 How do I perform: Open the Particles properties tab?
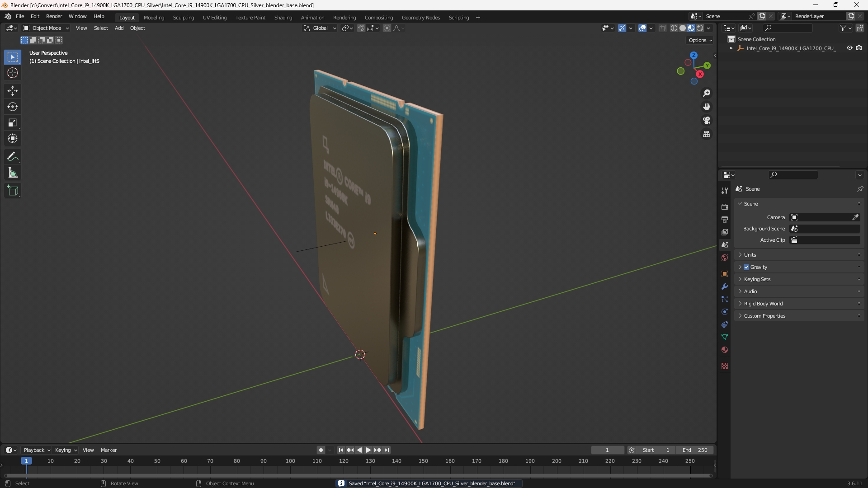[x=725, y=299]
